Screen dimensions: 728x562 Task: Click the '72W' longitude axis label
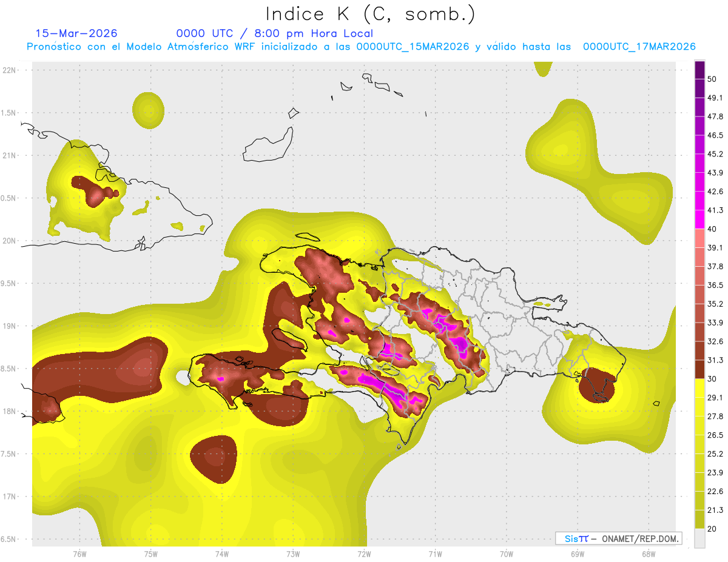click(x=364, y=554)
